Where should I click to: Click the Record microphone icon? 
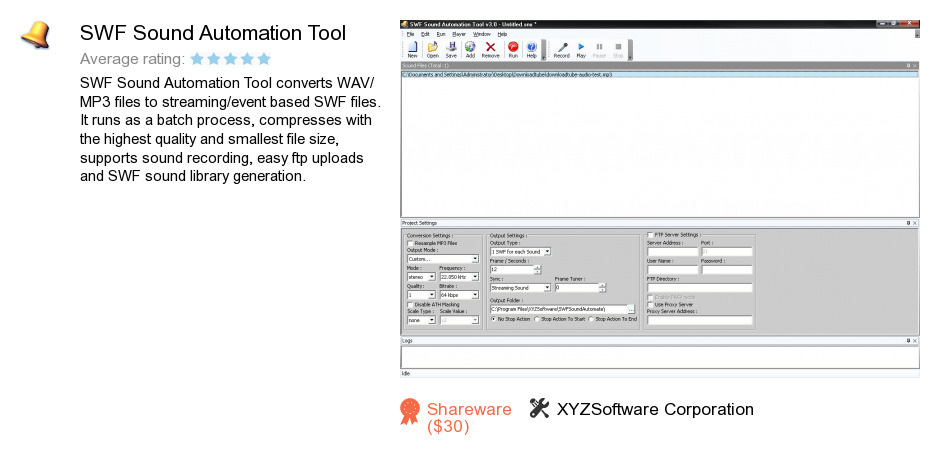(562, 47)
